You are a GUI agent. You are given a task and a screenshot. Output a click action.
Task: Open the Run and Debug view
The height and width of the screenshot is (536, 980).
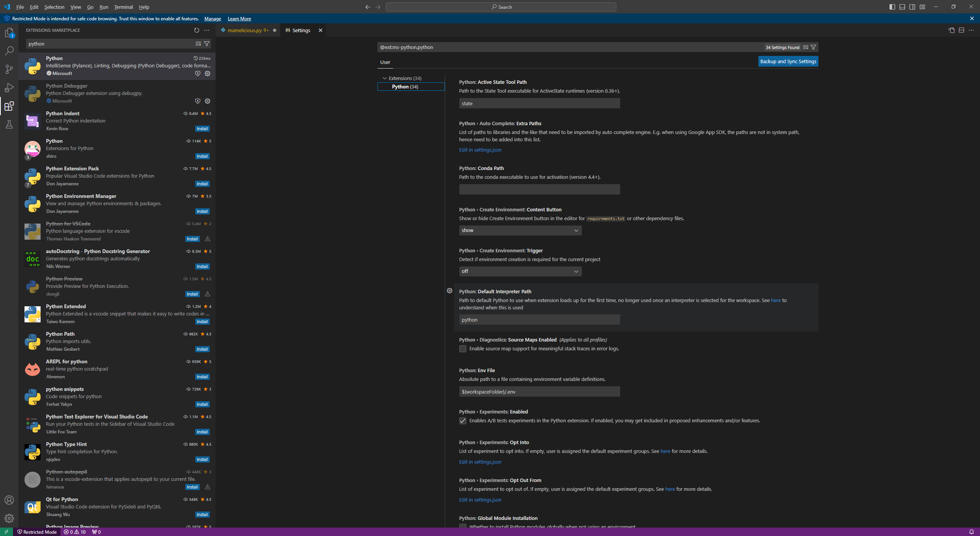pos(9,88)
